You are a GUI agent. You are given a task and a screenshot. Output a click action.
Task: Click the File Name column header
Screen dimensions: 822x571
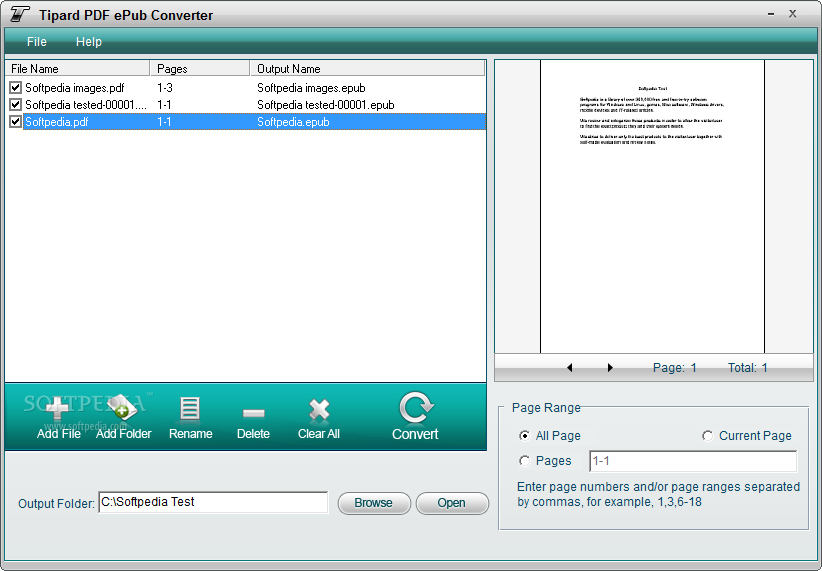tap(78, 69)
